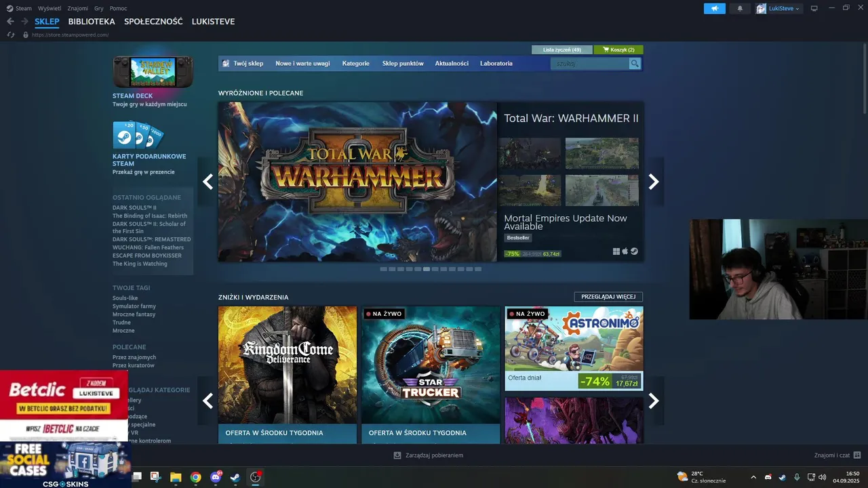Select the Souls-like tag
Screen dimensions: 868x488
[x=125, y=298]
